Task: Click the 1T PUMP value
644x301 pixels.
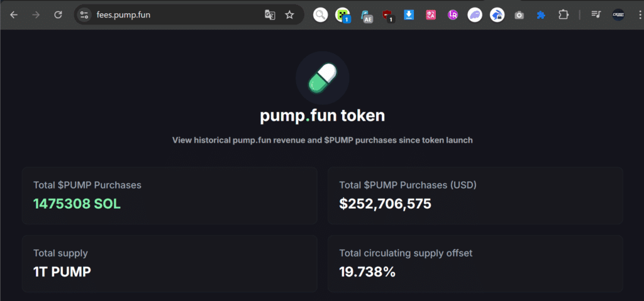Action: (62, 271)
